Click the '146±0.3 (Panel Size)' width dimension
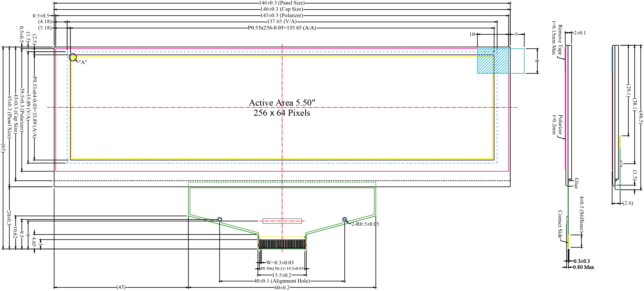The height and width of the screenshot is (291, 644). (x=282, y=3)
